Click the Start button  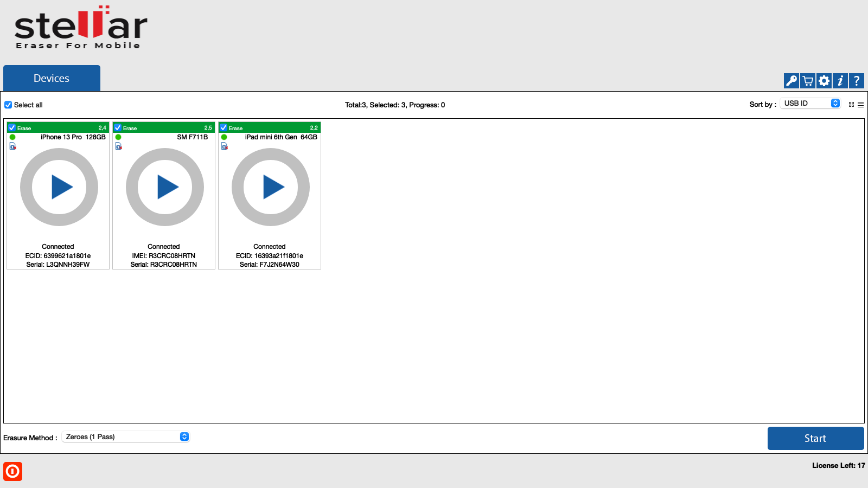pyautogui.click(x=815, y=438)
